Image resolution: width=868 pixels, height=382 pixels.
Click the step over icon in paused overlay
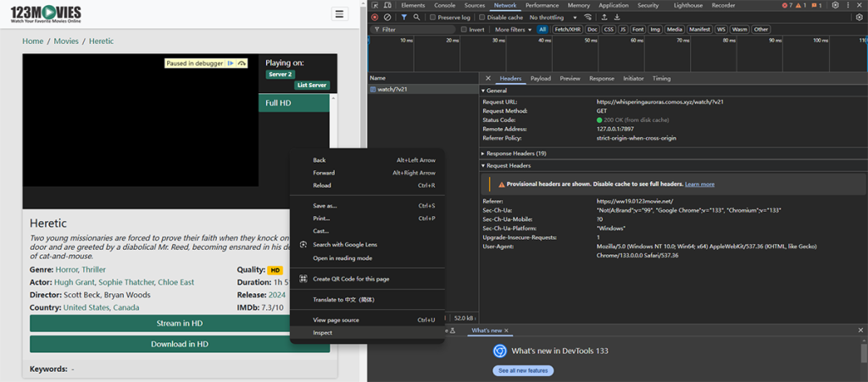[x=242, y=64]
